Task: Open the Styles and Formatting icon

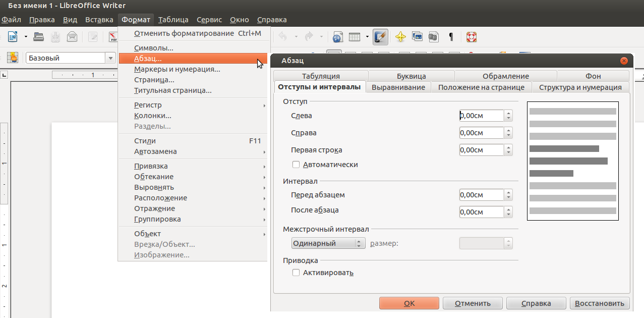Action: coord(12,58)
